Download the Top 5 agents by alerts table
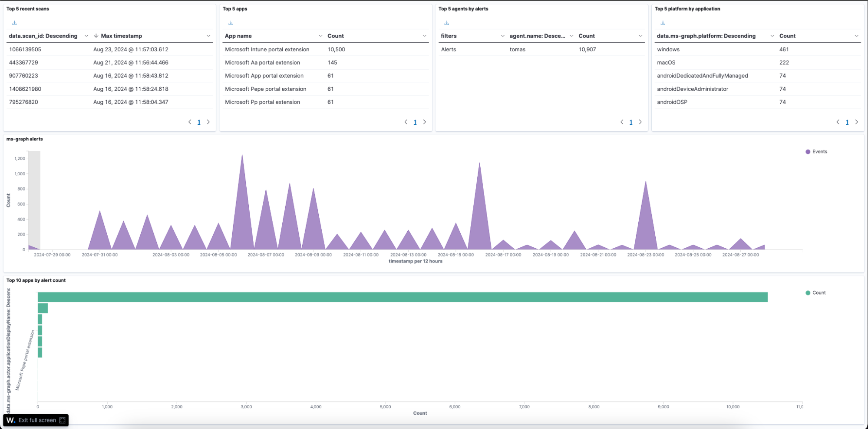Viewport: 868px width, 429px height. 446,23
